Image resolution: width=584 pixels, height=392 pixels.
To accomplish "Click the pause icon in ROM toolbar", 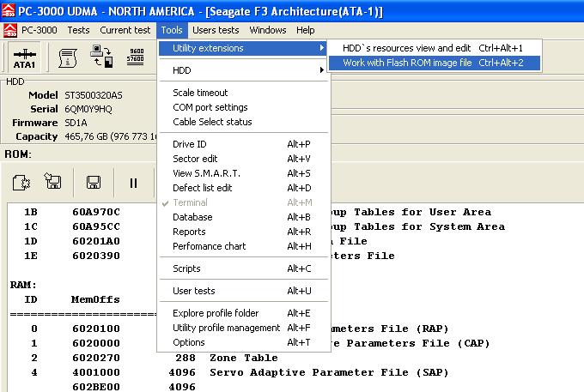I will (133, 183).
